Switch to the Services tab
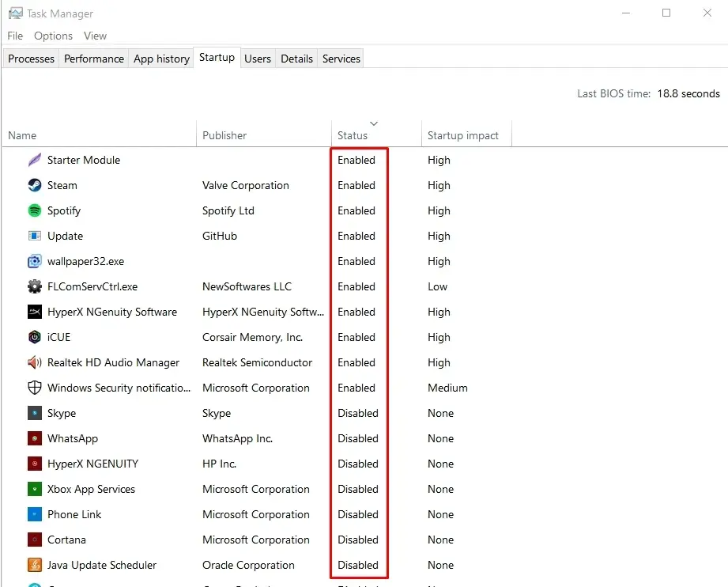This screenshot has height=587, width=728. 341,59
